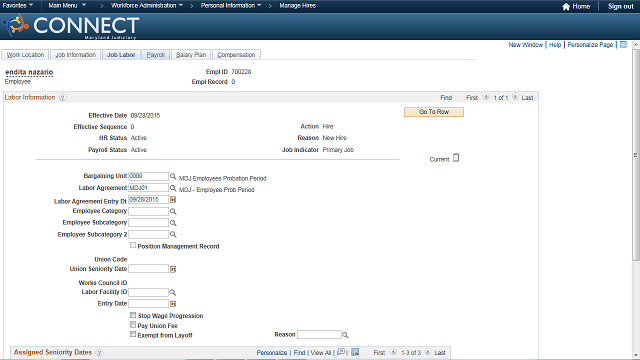
Task: Expand Workforce Administration breadcrumb menu
Action: click(x=147, y=6)
